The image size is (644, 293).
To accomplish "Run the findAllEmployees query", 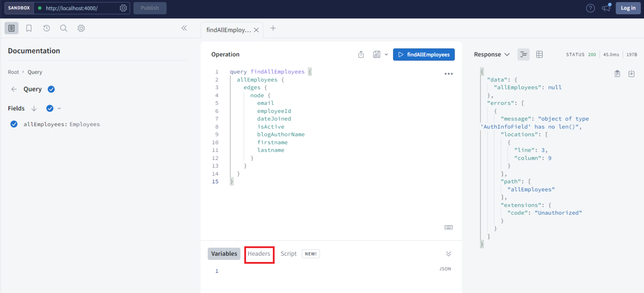I will pos(423,54).
